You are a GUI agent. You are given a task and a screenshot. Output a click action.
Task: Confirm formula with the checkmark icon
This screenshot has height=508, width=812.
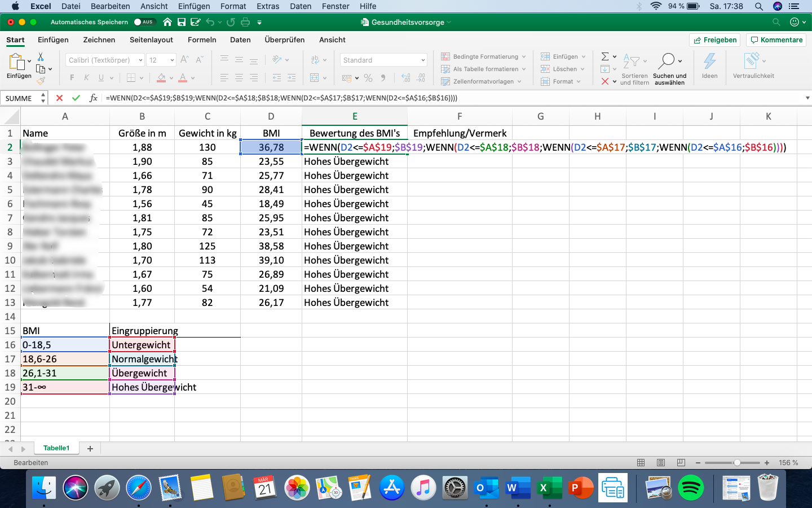coord(76,98)
